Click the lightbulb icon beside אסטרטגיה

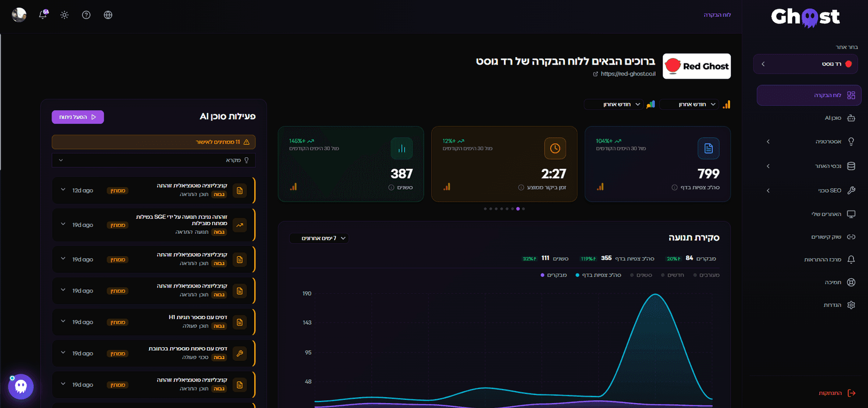(x=851, y=142)
